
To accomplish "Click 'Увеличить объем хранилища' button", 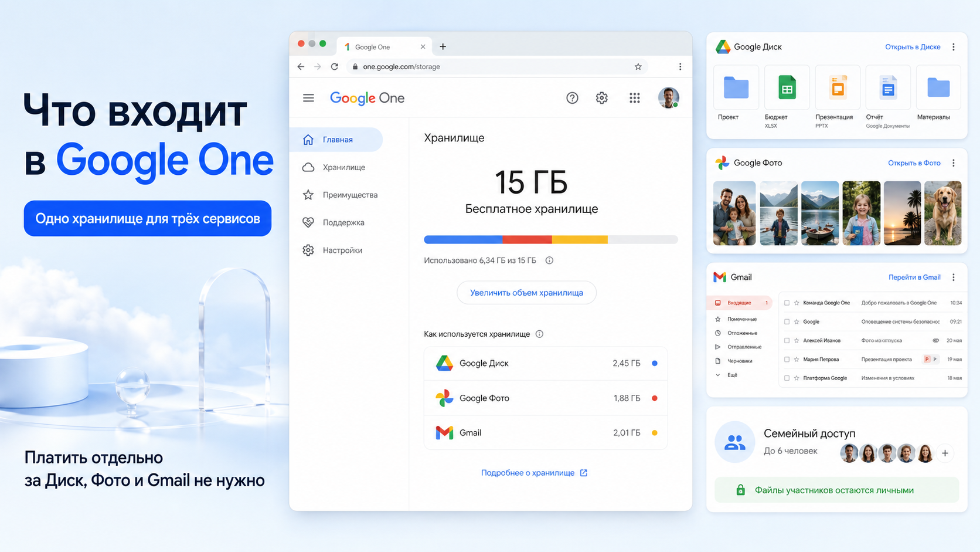I will pyautogui.click(x=526, y=293).
